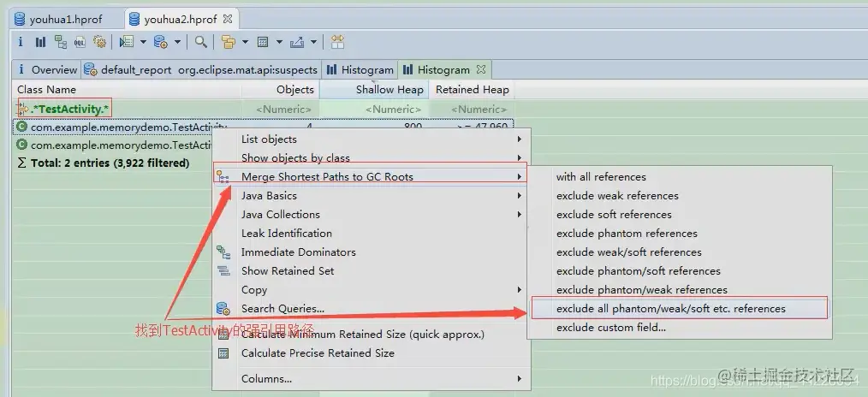This screenshot has width=868, height=397.
Task: Expand the Show objects by class submenu
Action: point(372,158)
